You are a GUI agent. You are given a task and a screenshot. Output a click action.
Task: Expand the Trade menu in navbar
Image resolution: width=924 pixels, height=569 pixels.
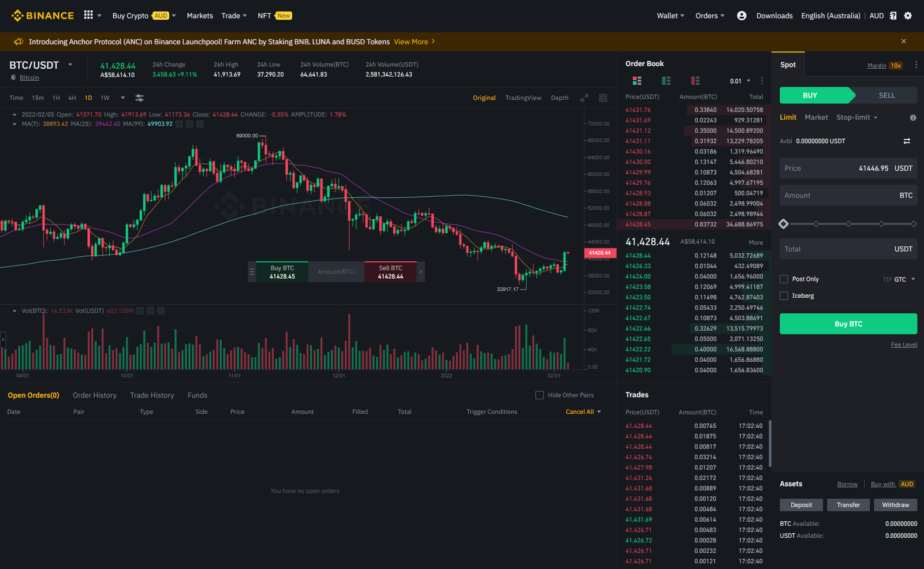pos(234,16)
